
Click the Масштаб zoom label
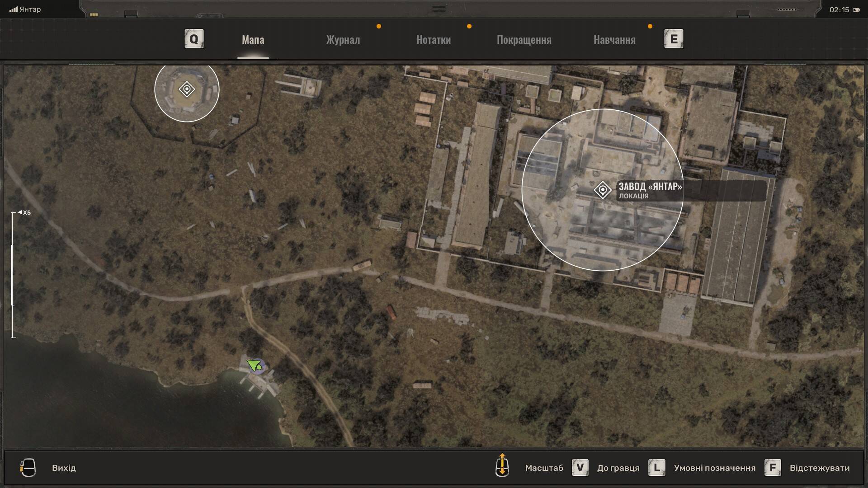[544, 468]
